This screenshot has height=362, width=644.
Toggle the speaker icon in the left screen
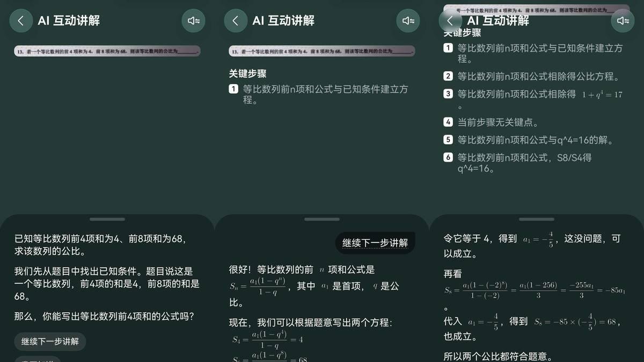tap(193, 21)
